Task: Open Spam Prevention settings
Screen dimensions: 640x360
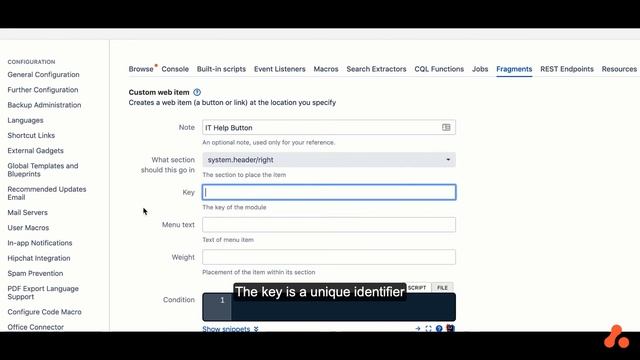Action: 35,273
